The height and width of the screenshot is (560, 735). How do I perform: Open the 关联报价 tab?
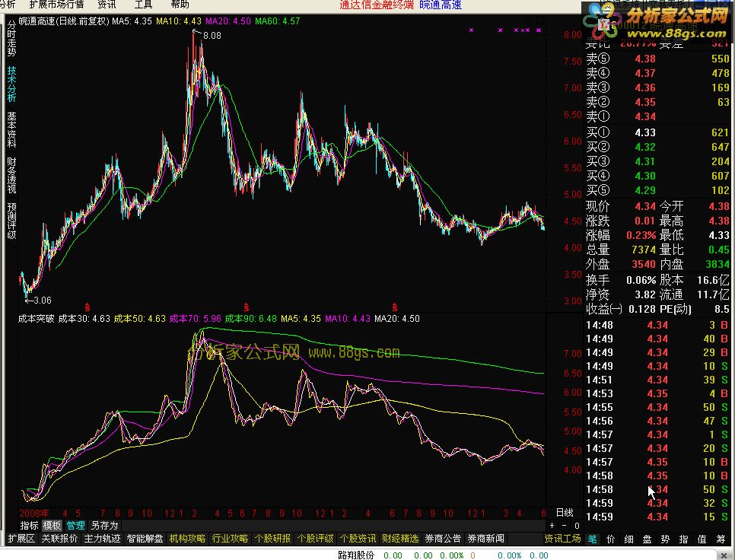pyautogui.click(x=59, y=539)
